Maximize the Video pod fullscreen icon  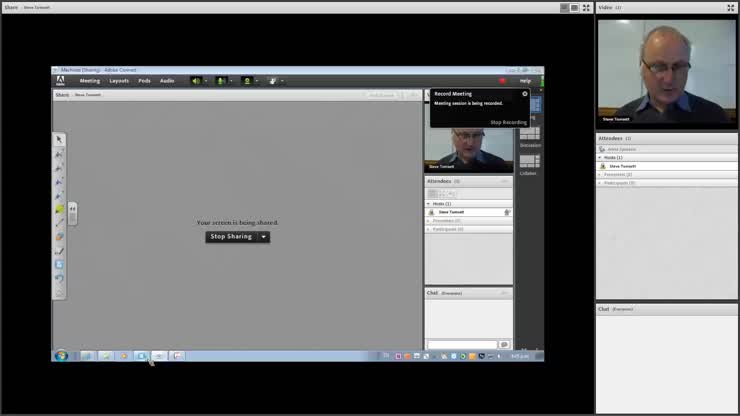click(x=730, y=7)
